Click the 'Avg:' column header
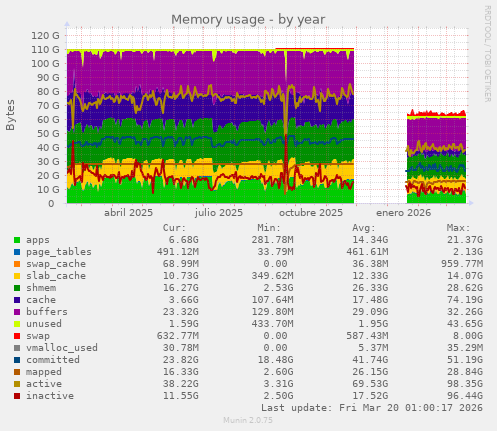Screen dimensions: 497x431 tap(364, 228)
